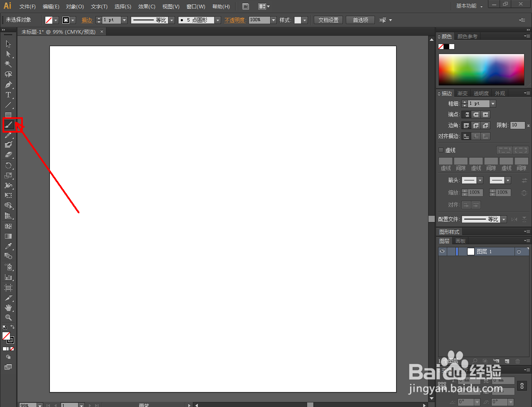The width and height of the screenshot is (532, 407).
Task: Open the 窗口(W) menu
Action: click(196, 7)
